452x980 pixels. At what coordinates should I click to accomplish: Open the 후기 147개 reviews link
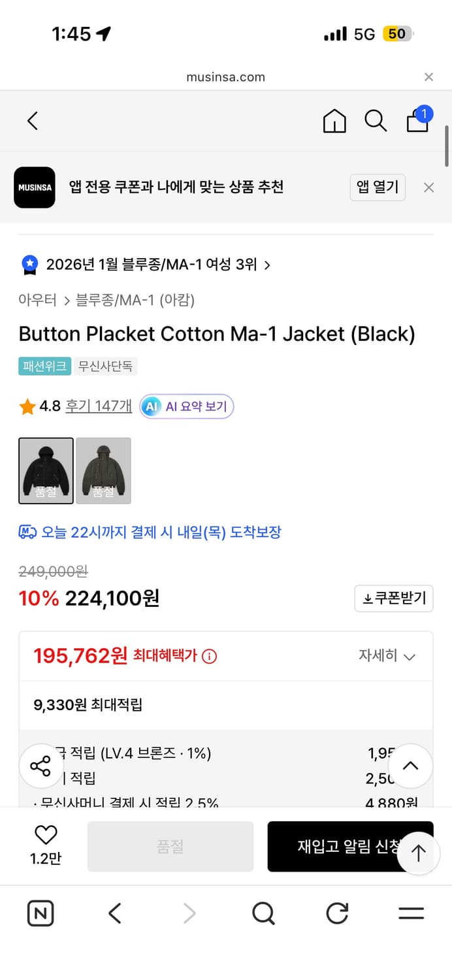(99, 406)
